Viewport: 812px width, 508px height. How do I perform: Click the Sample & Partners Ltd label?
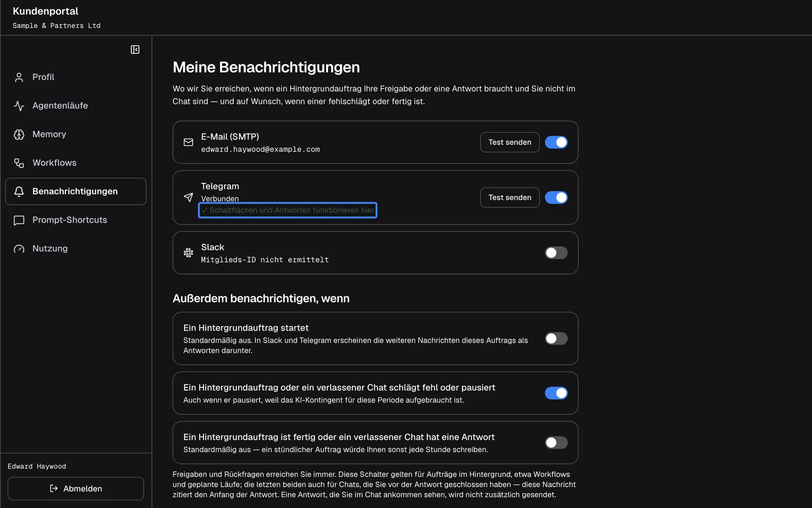(x=56, y=26)
